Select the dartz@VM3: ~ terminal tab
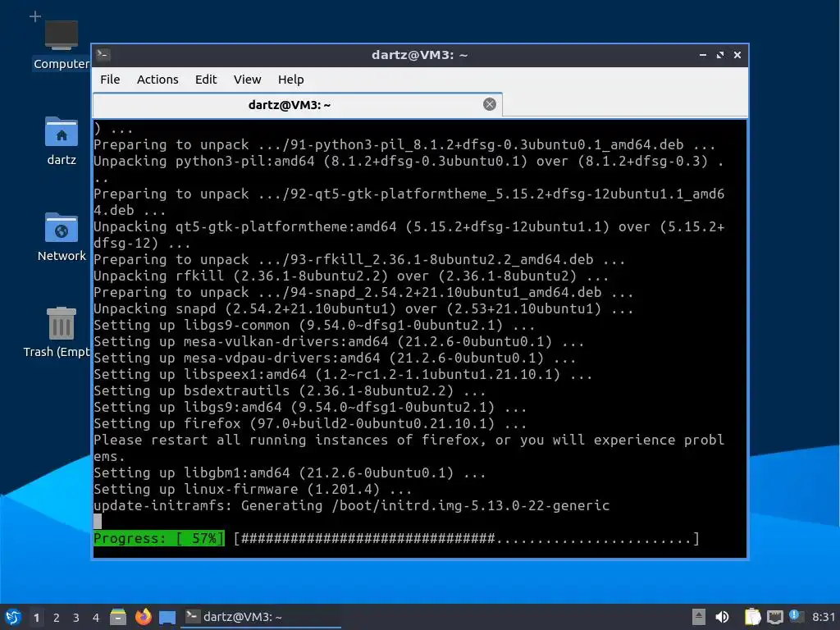Image resolution: width=840 pixels, height=630 pixels. click(x=297, y=104)
